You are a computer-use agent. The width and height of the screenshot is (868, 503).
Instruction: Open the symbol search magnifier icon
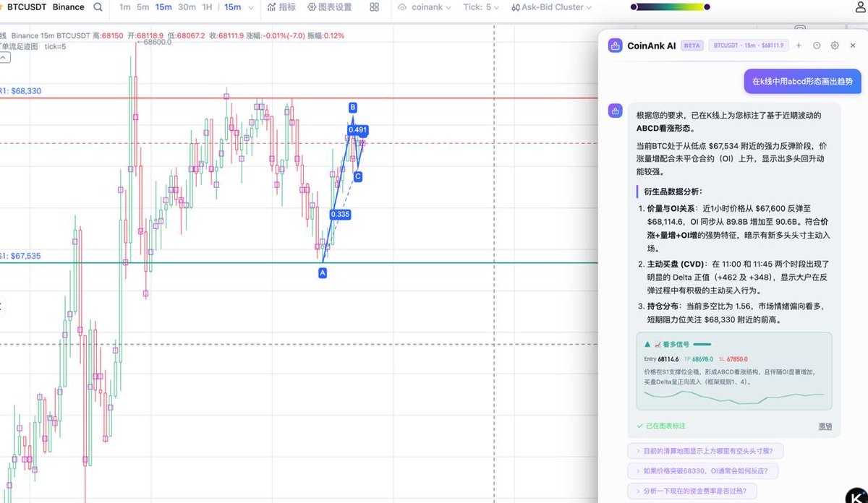[x=98, y=7]
